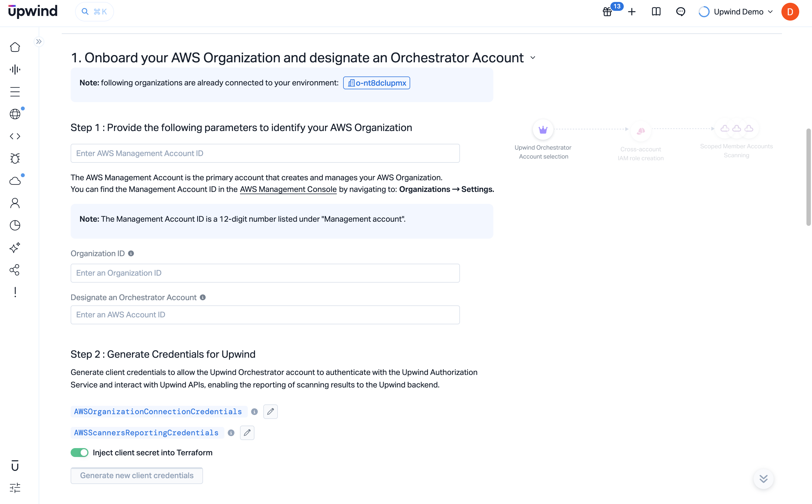Open the AWS Management Console link

288,189
